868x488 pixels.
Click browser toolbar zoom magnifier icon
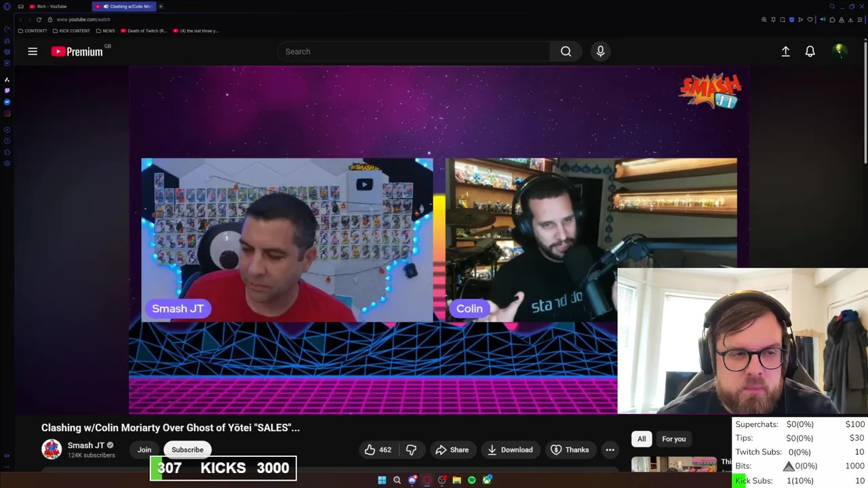coord(764,20)
